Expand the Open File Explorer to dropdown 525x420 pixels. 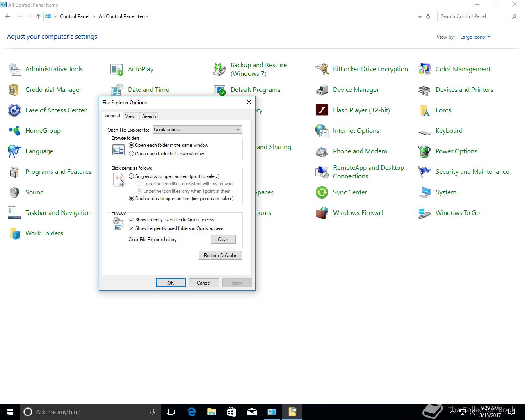point(197,130)
